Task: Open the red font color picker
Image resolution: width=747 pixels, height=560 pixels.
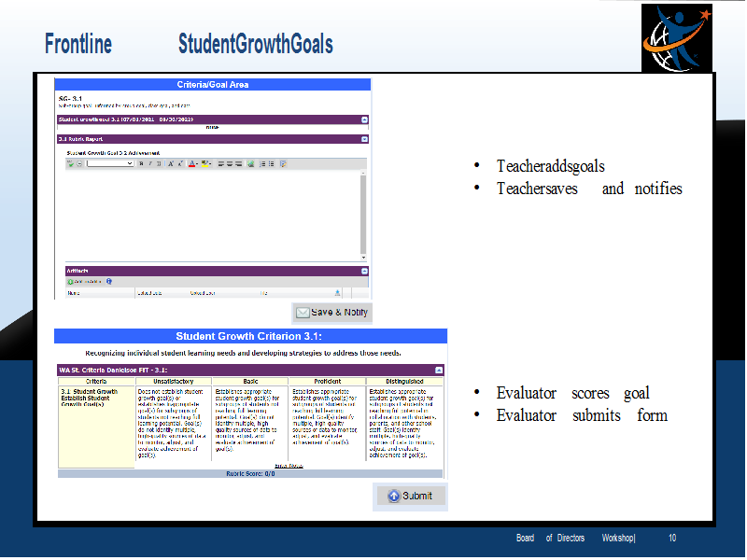Action: (193, 164)
